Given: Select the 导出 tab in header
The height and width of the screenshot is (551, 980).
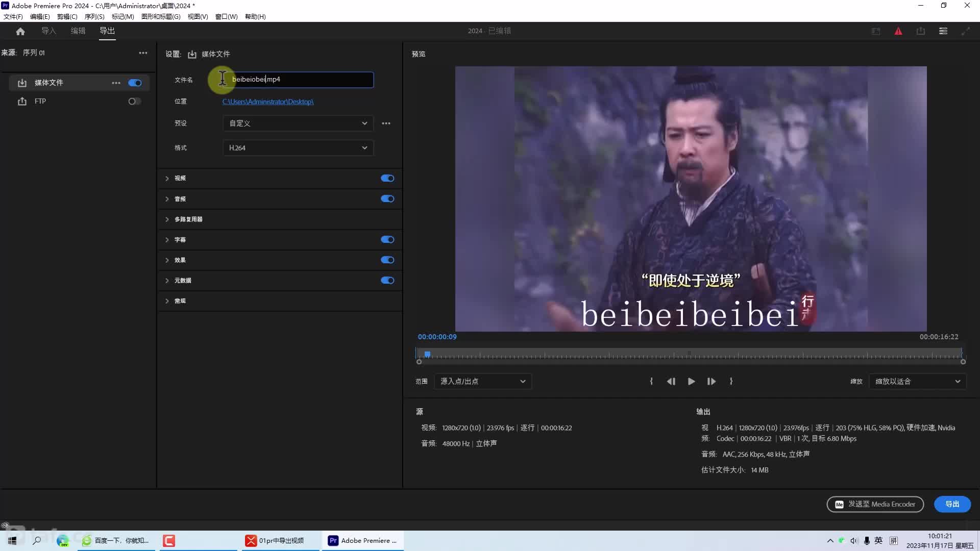Looking at the screenshot, I should pos(107,31).
